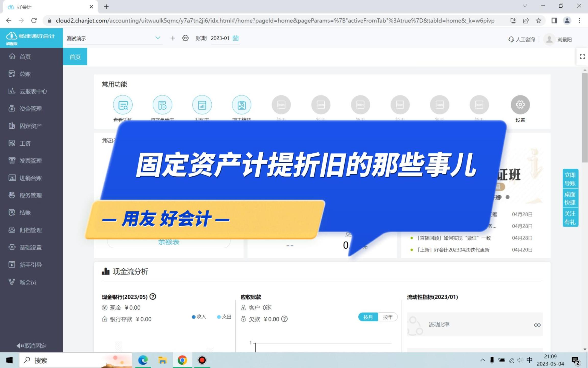
Task: Click the help icon beside 现金银行(2023/05)
Action: click(x=153, y=297)
